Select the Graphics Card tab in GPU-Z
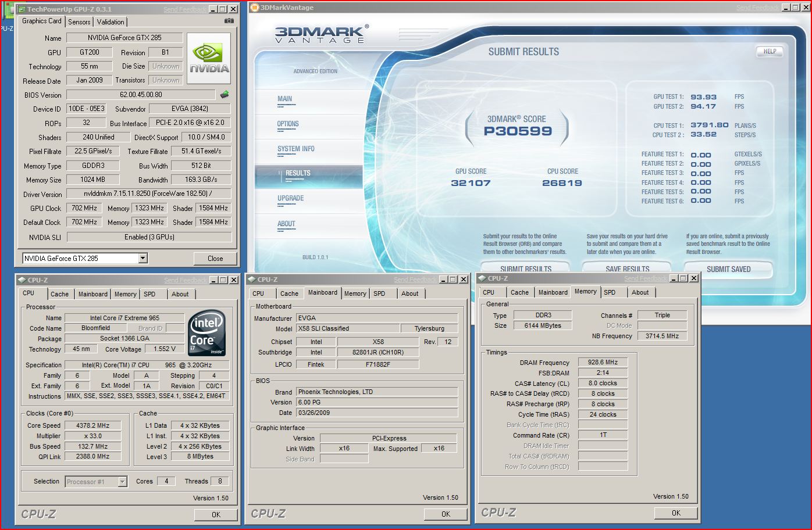812x530 pixels. (41, 21)
